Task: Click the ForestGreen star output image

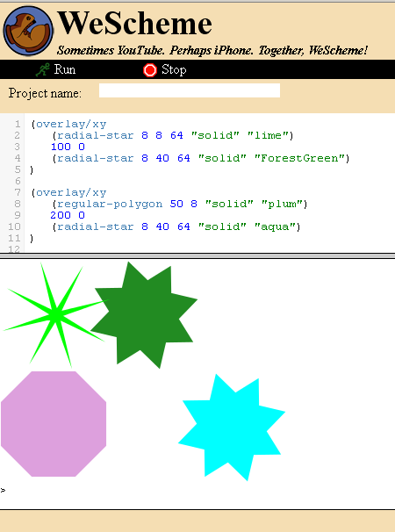Action: 144,315
